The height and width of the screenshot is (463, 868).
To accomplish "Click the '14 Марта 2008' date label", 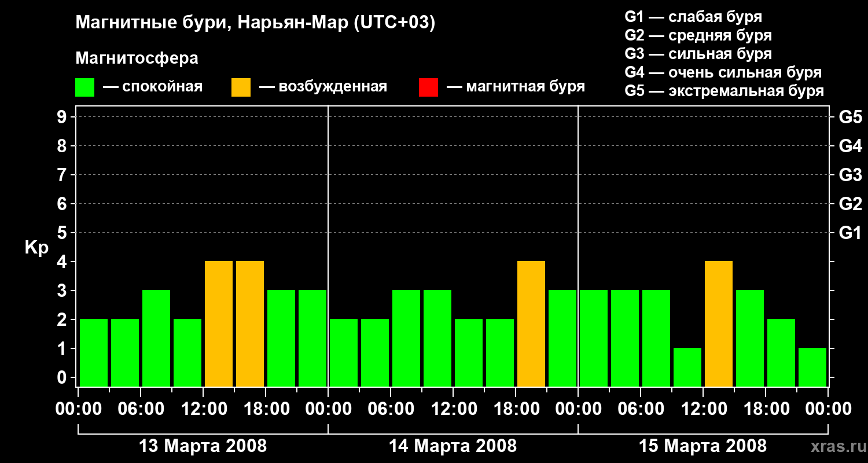I will click(x=453, y=446).
